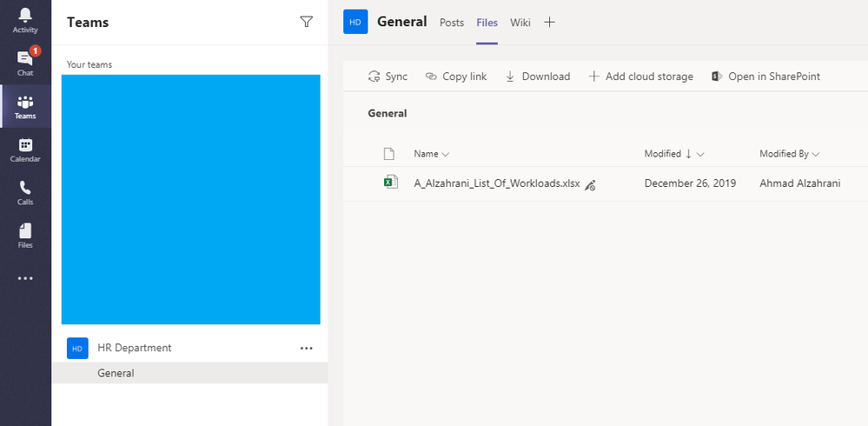Click the Teams panel heading
The width and height of the screenshot is (868, 426).
[x=88, y=22]
